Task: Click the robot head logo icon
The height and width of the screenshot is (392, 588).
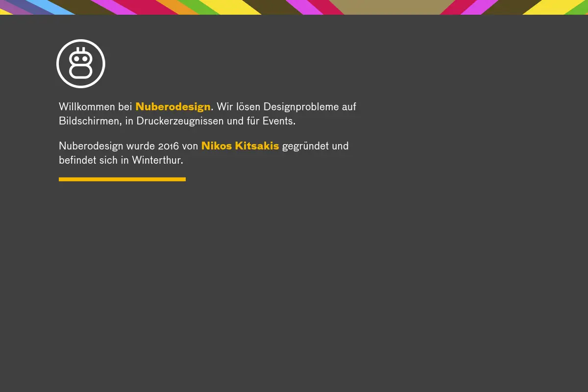Action: (81, 64)
